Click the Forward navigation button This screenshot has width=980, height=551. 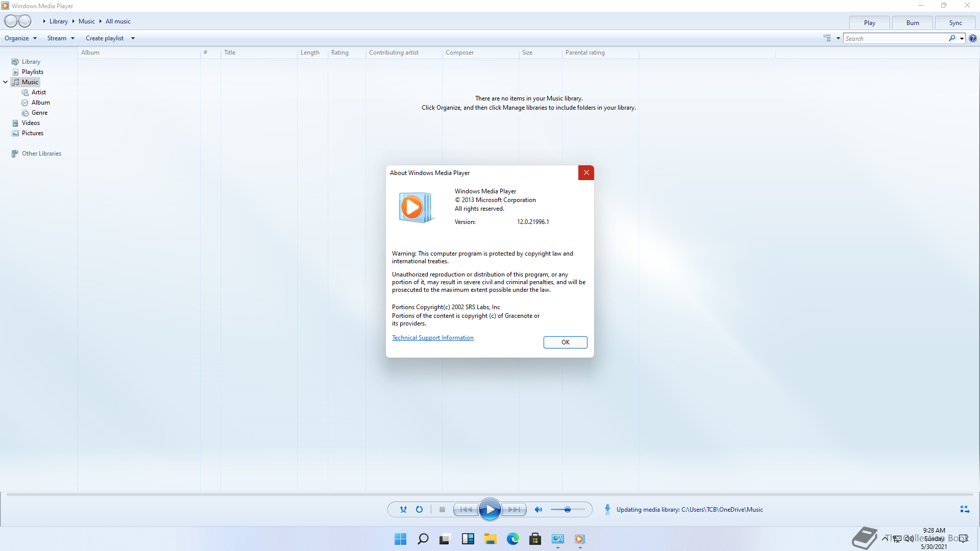(25, 21)
